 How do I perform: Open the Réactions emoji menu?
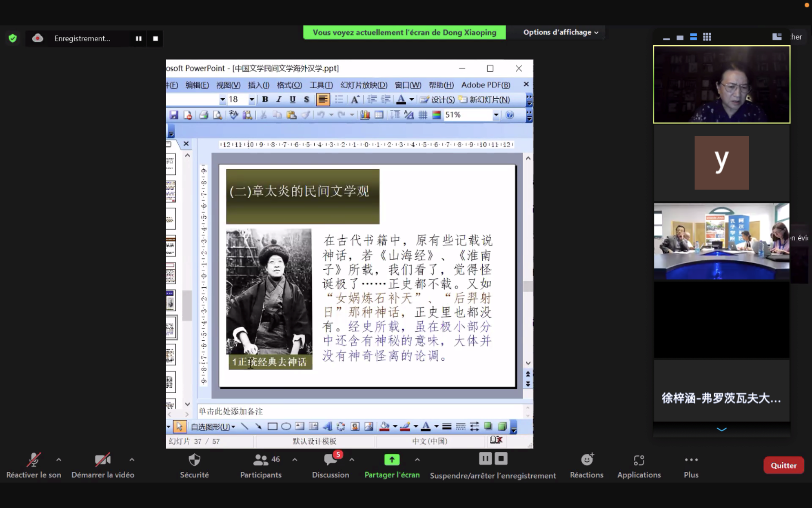point(586,460)
